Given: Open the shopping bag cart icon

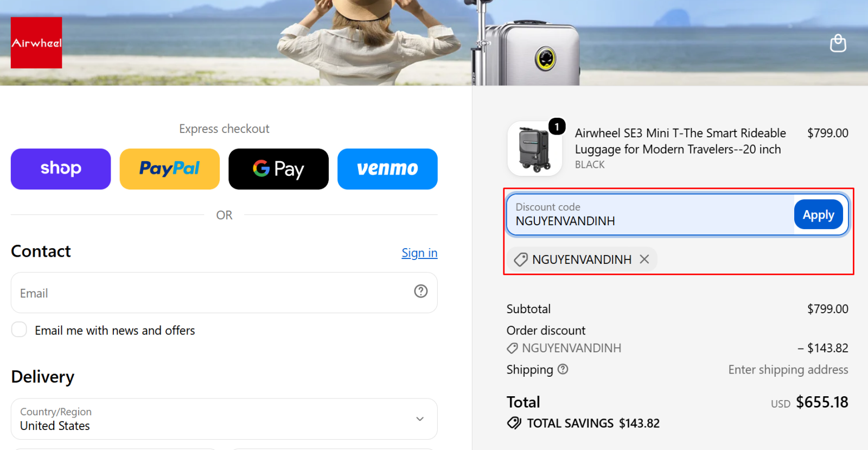Looking at the screenshot, I should (x=838, y=43).
